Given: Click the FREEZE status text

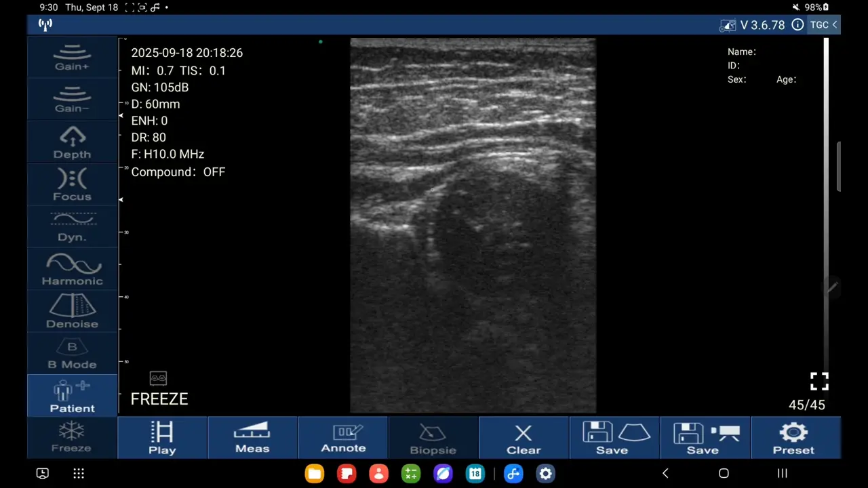Looking at the screenshot, I should pos(159,399).
